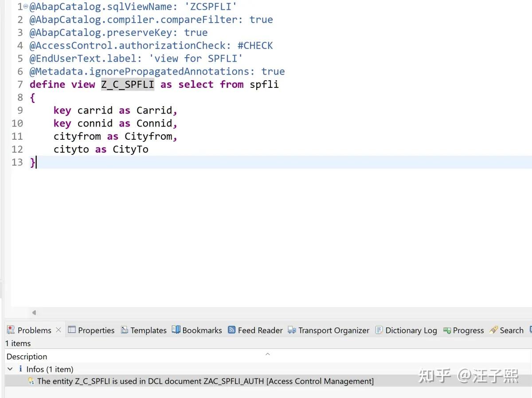
Task: Click the Templates tab icon
Action: pos(125,330)
